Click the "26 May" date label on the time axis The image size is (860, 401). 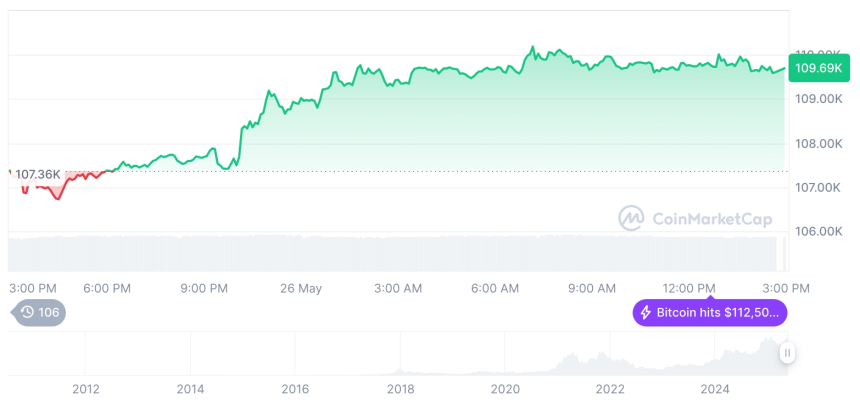point(301,288)
